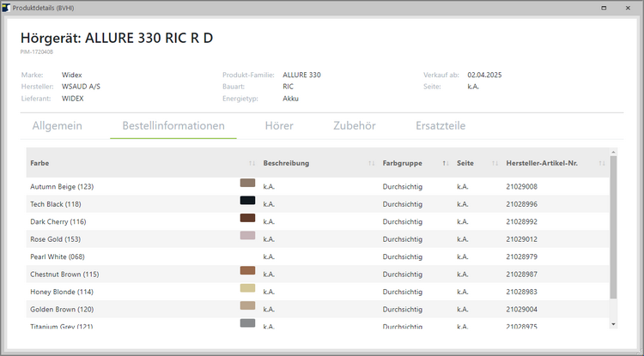The image size is (644, 356).
Task: Click the Rose Gold color swatch
Action: (x=247, y=236)
